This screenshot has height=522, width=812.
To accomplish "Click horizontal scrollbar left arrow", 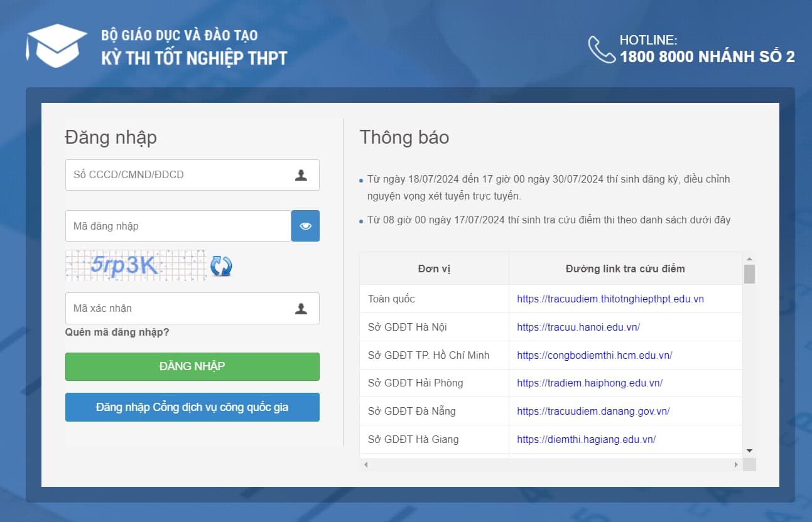I will (365, 464).
